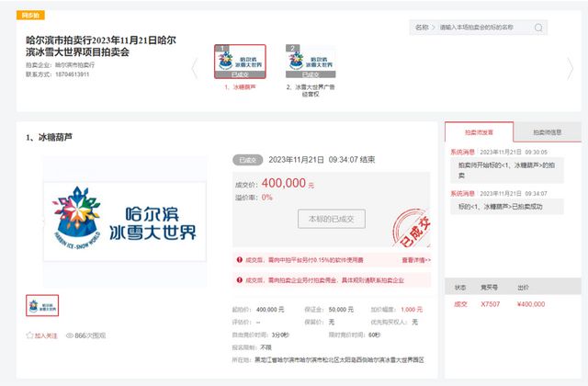Click the main Harbin Ice-Snow World image
This screenshot has height=386, width=588.
[125, 221]
